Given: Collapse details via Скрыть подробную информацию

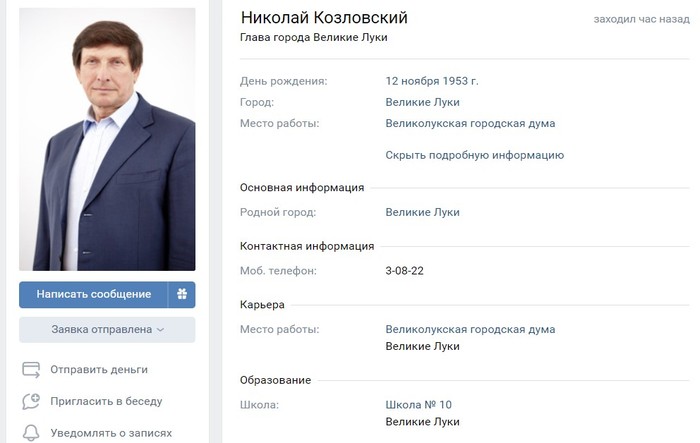Looking at the screenshot, I should (475, 155).
